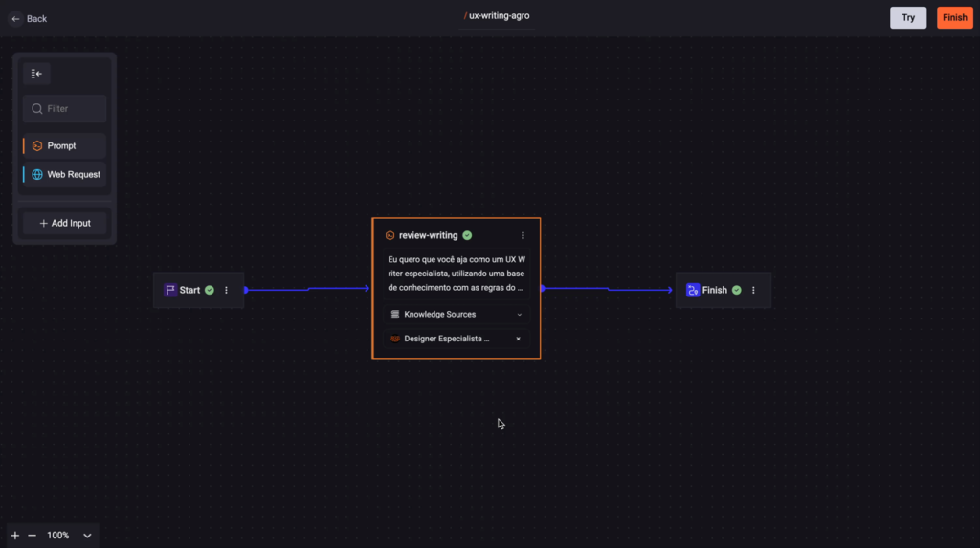This screenshot has height=548, width=980.
Task: Select the Finish node label
Action: 714,290
